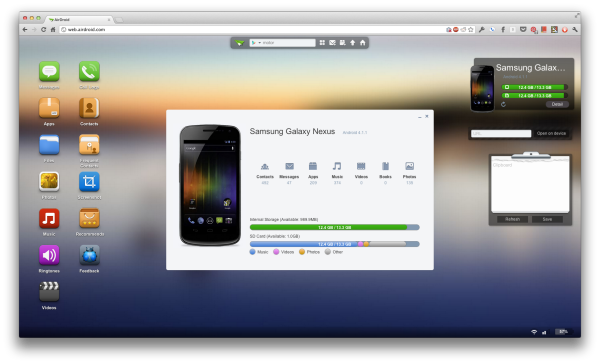Launch the Screenshot tool icon

(x=89, y=181)
